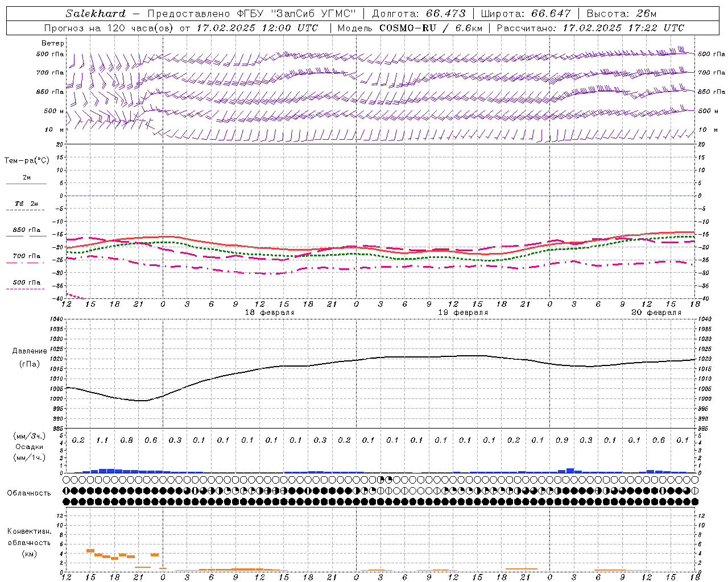The height and width of the screenshot is (582, 728).
Task: Click the "Давление" pressure panel label
Action: click(x=30, y=351)
